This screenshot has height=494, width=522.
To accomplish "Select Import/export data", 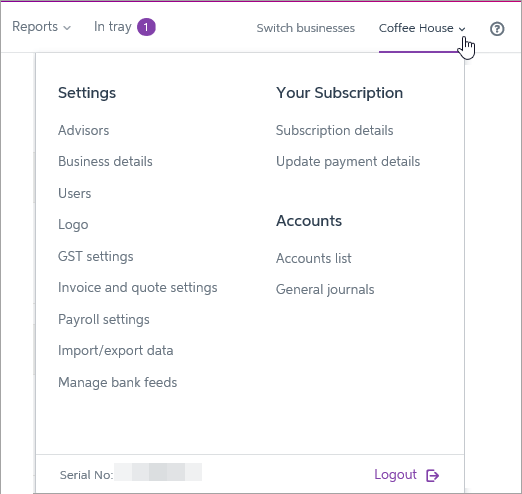I will [116, 351].
